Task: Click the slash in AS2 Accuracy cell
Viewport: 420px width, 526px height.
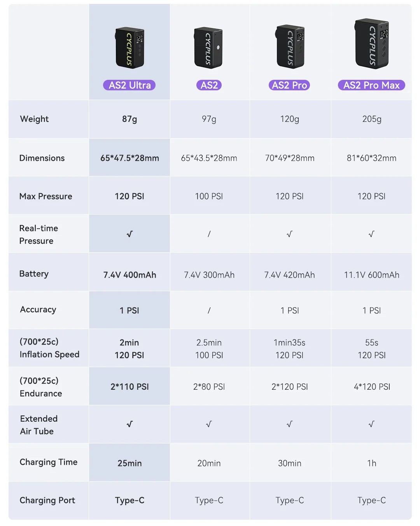Action: [x=209, y=310]
